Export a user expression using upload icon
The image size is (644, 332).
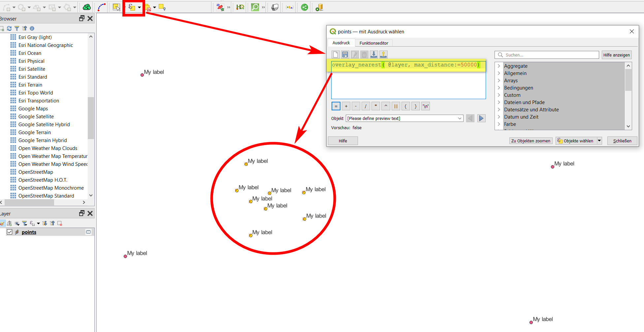pyautogui.click(x=383, y=54)
